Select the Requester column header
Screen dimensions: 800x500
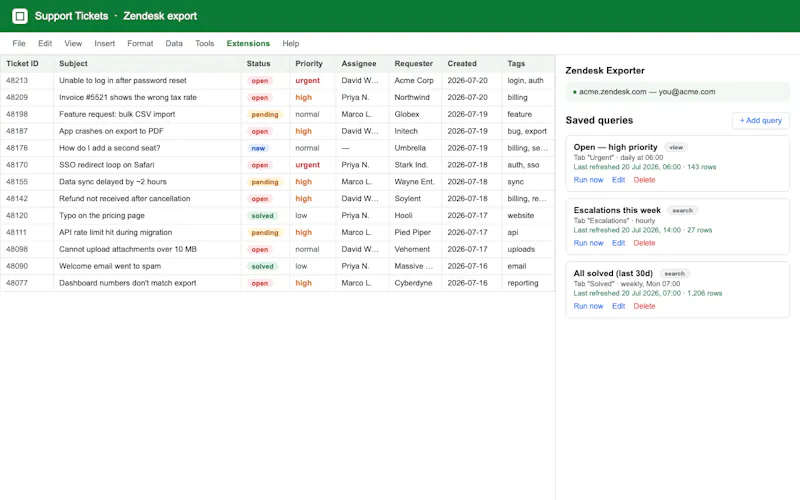coord(415,64)
